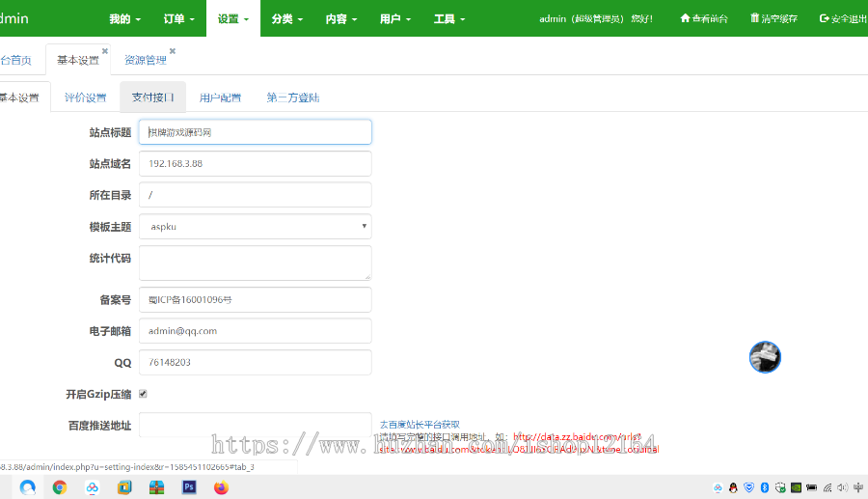Click the battery tray icon
The image size is (868, 499).
(x=811, y=488)
